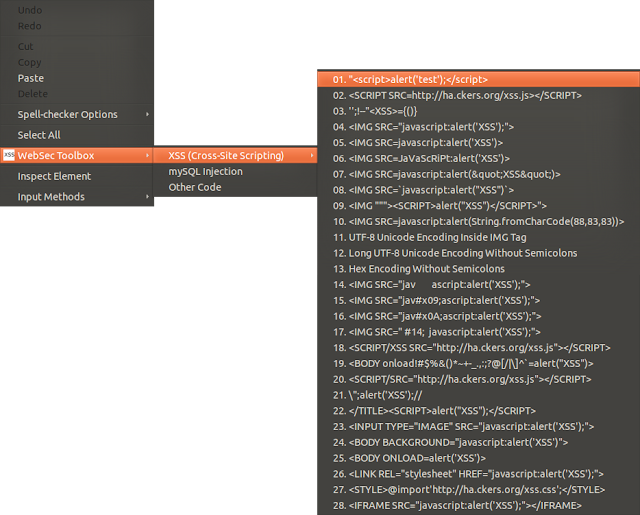640x515 pixels.
Task: Select payload 27 STYLE @import xss.css
Action: click(x=478, y=490)
